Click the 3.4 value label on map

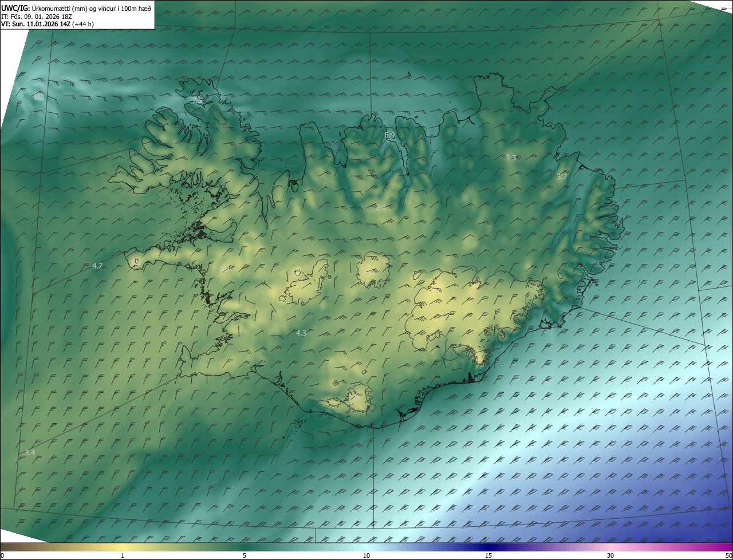tap(30, 452)
